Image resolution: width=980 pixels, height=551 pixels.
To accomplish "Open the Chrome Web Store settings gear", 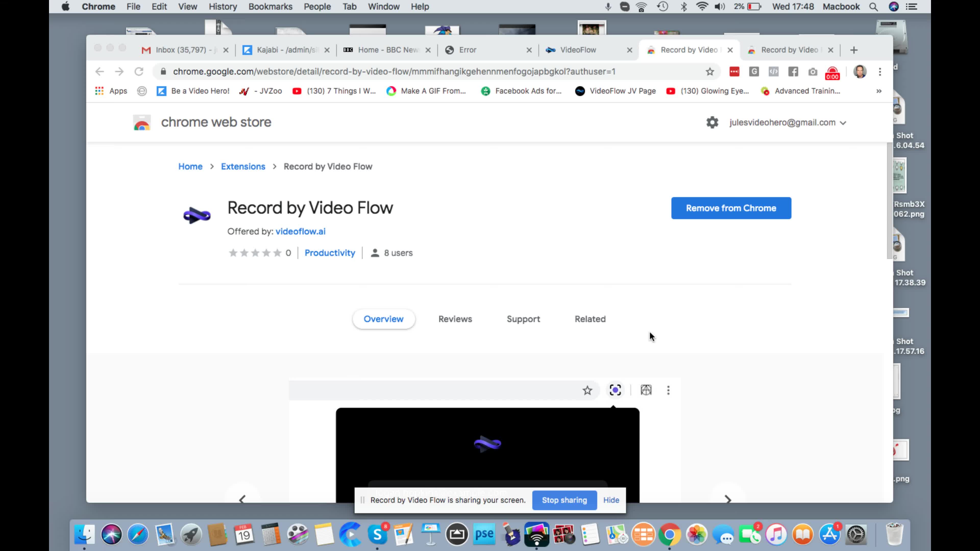I will point(712,122).
